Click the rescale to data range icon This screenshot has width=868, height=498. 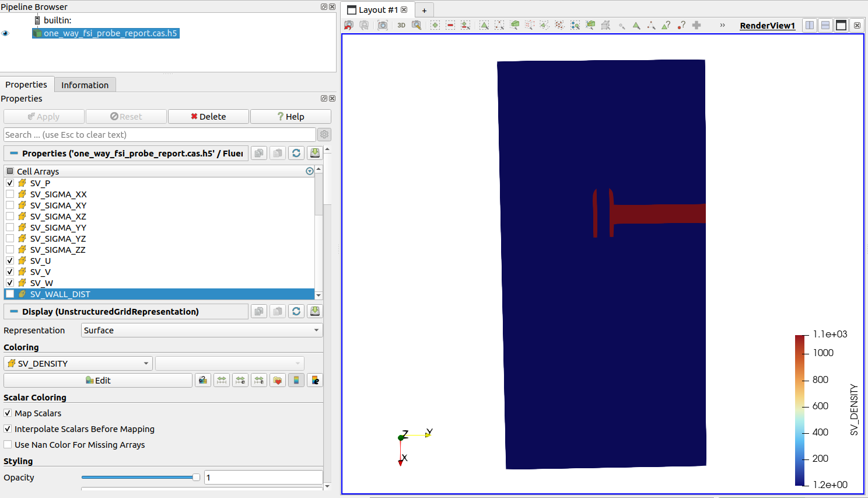coord(222,381)
